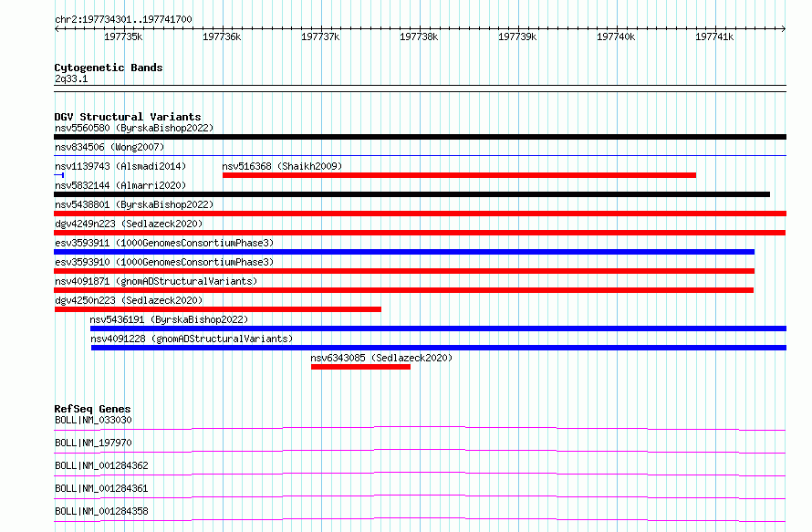Click the Cytogenetic Bands track heading
The width and height of the screenshot is (812, 532).
(x=109, y=68)
